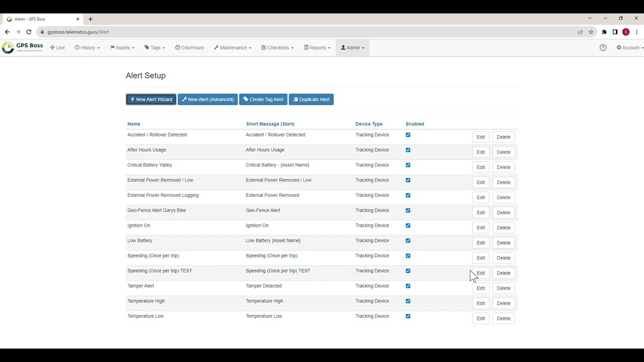Delete the Ignition On alert
Screen dimensions: 644x362
tap(504, 228)
